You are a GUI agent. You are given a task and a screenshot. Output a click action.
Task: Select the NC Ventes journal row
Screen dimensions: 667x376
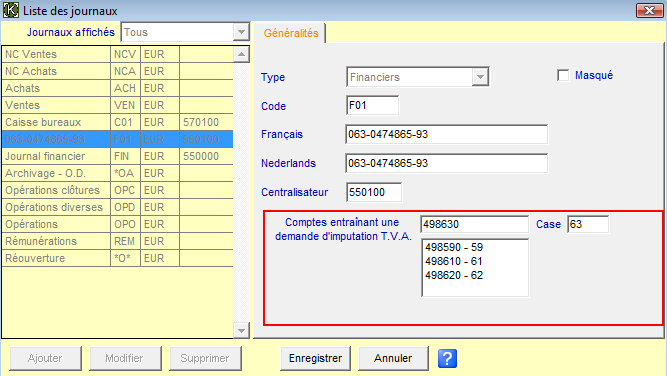(117, 54)
